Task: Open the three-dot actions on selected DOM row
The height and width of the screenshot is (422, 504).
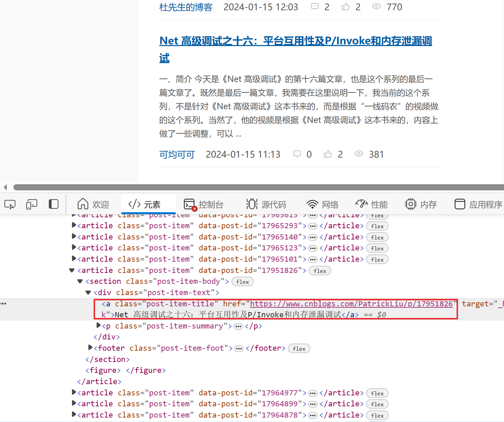Action: click(3, 303)
